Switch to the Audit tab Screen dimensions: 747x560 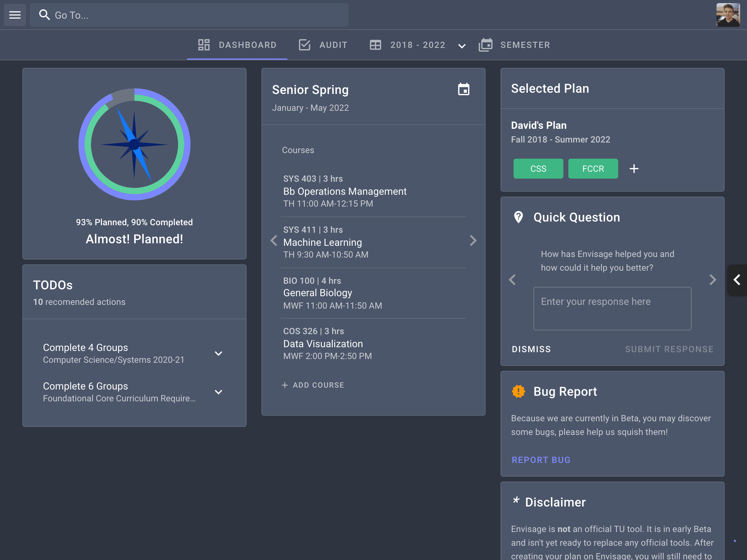click(x=323, y=45)
